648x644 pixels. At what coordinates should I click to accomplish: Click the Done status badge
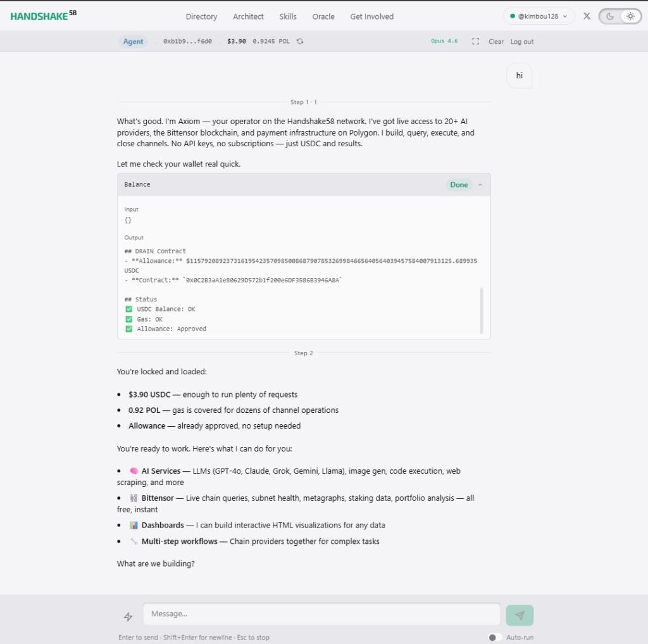tap(459, 185)
